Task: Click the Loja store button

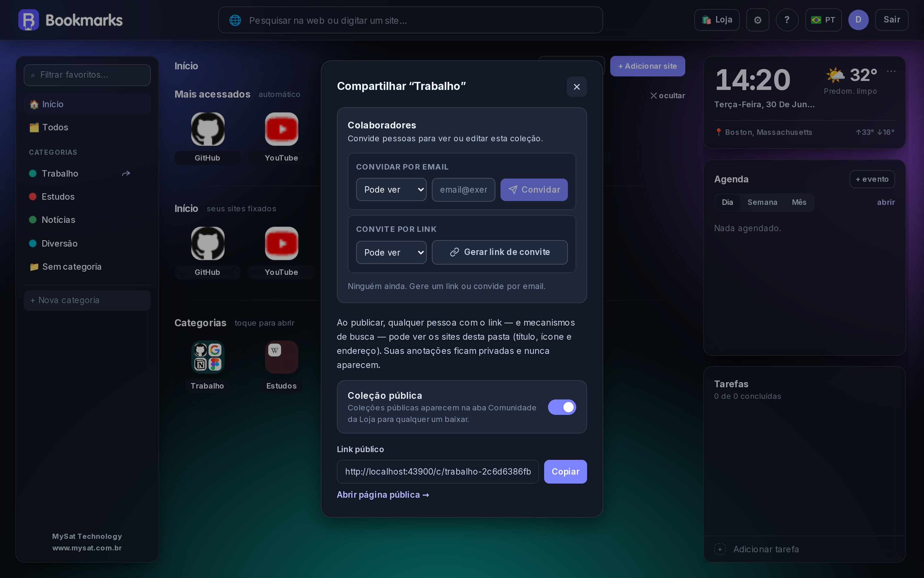Action: coord(717,20)
